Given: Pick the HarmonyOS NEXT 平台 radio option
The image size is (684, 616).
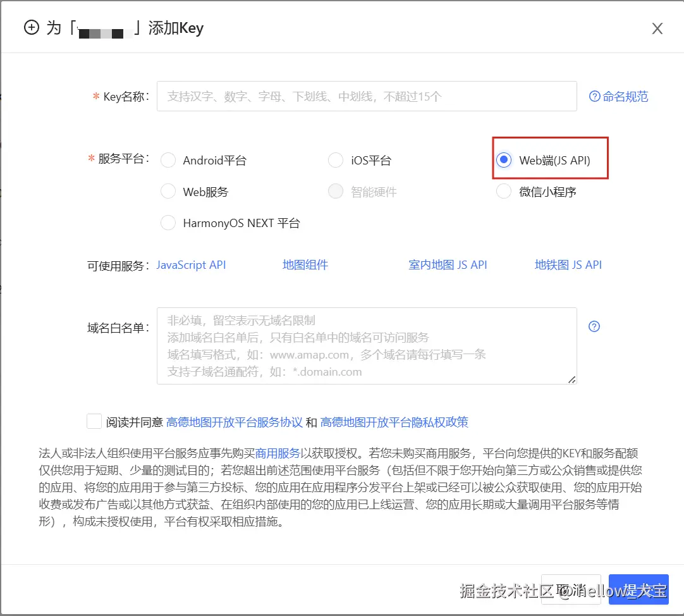Looking at the screenshot, I should pos(168,223).
